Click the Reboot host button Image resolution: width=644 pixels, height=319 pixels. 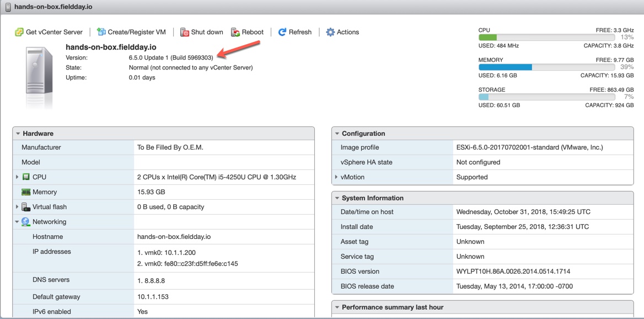(x=247, y=32)
